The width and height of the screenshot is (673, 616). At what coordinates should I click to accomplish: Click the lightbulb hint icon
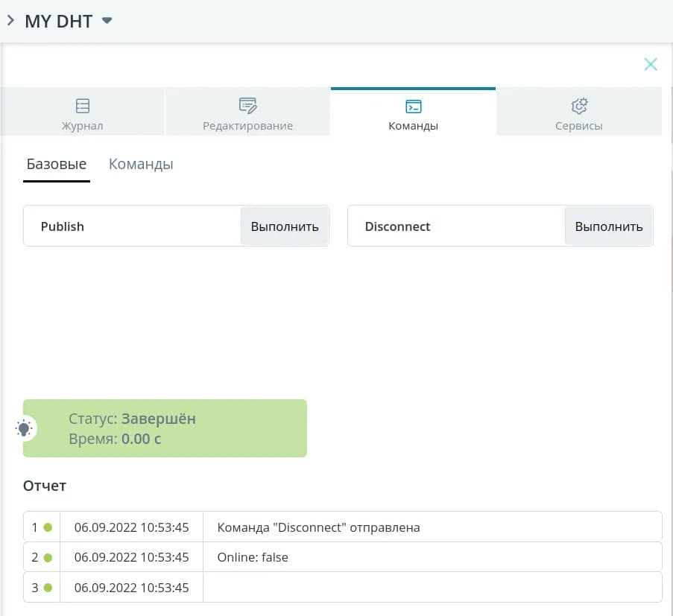tap(25, 428)
